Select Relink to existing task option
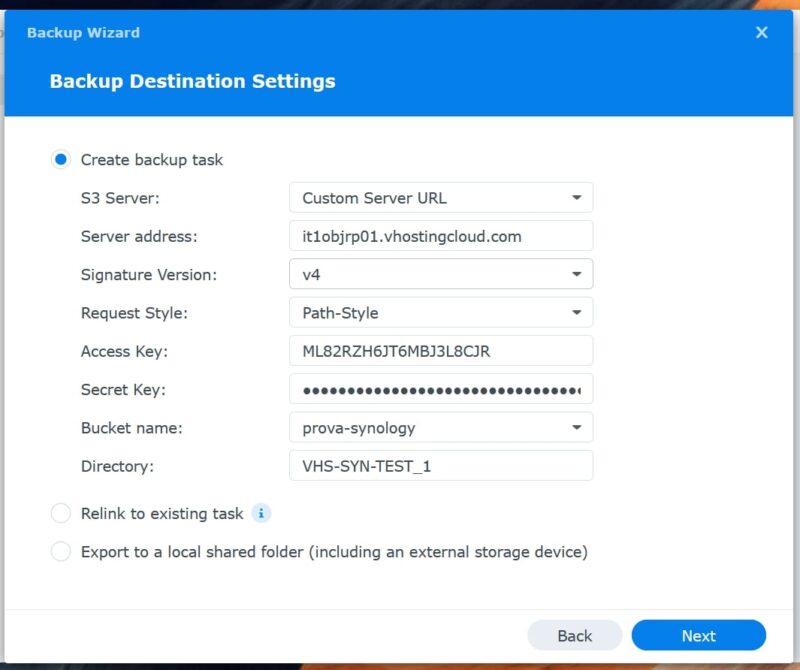Viewport: 800px width, 670px height. [x=61, y=513]
